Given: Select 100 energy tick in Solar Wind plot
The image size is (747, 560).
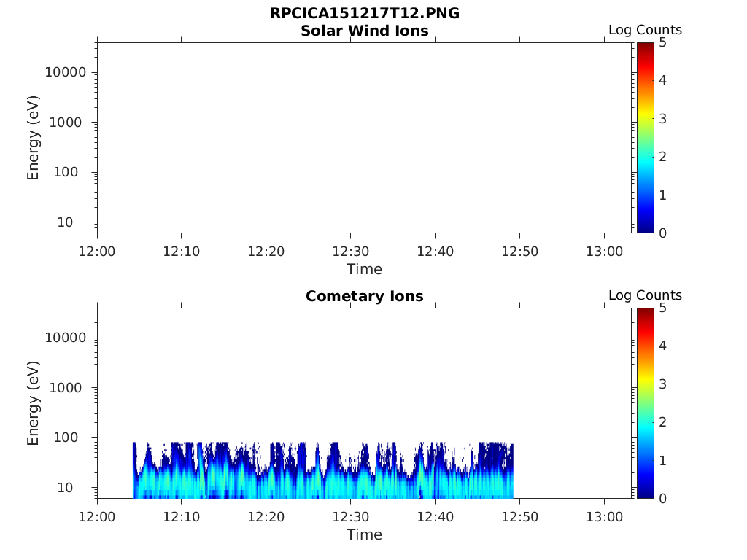Looking at the screenshot, I should pos(65,172).
